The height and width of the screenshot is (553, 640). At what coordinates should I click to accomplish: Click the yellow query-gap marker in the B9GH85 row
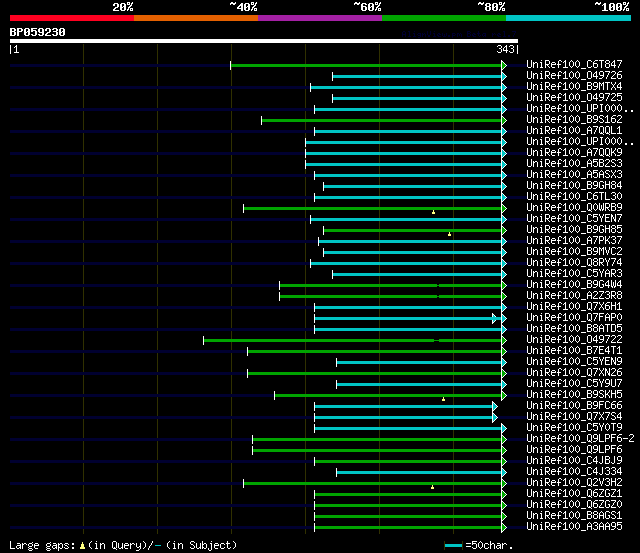(x=449, y=234)
